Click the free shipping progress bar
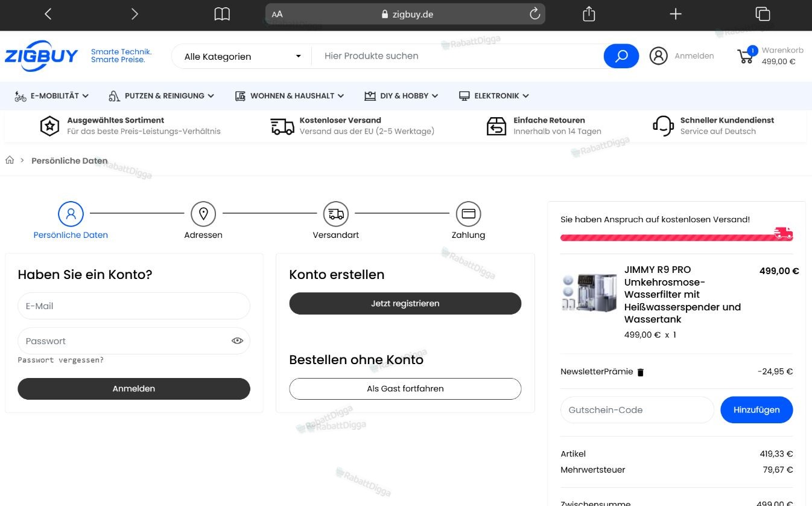This screenshot has width=812, height=506. (676, 237)
